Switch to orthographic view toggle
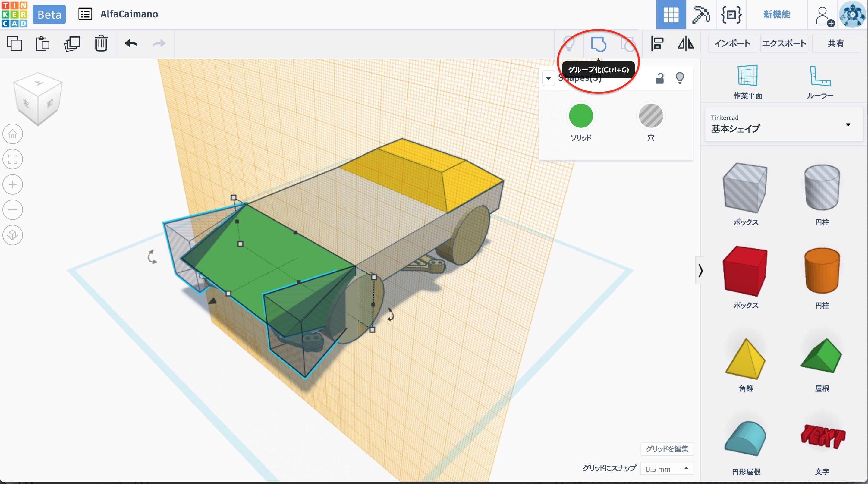Viewport: 868px width, 484px height. pos(13,235)
